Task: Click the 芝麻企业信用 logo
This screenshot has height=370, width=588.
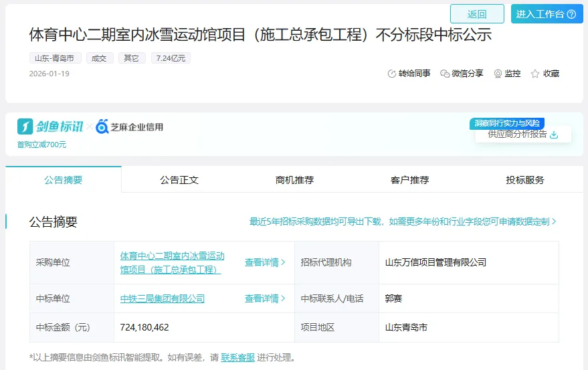Action: [129, 126]
